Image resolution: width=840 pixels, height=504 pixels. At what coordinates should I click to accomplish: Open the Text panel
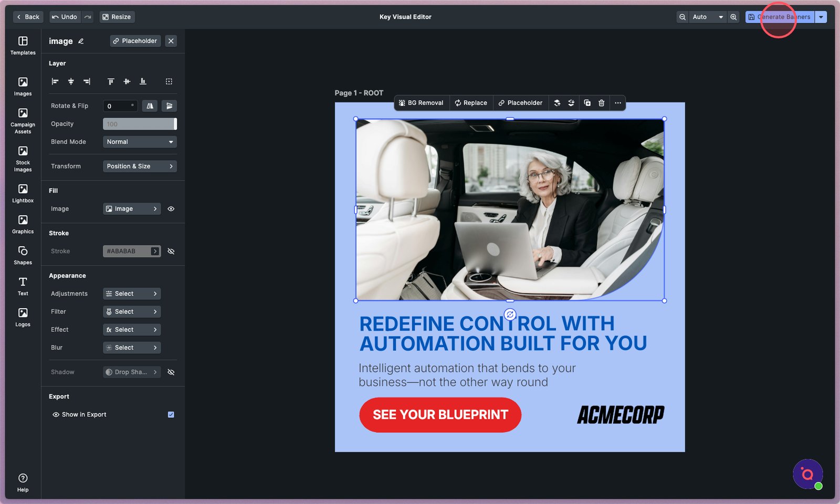point(23,286)
